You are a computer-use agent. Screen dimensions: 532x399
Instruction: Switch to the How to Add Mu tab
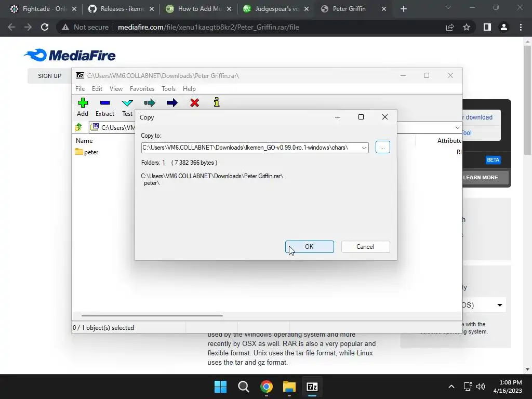pyautogui.click(x=198, y=9)
